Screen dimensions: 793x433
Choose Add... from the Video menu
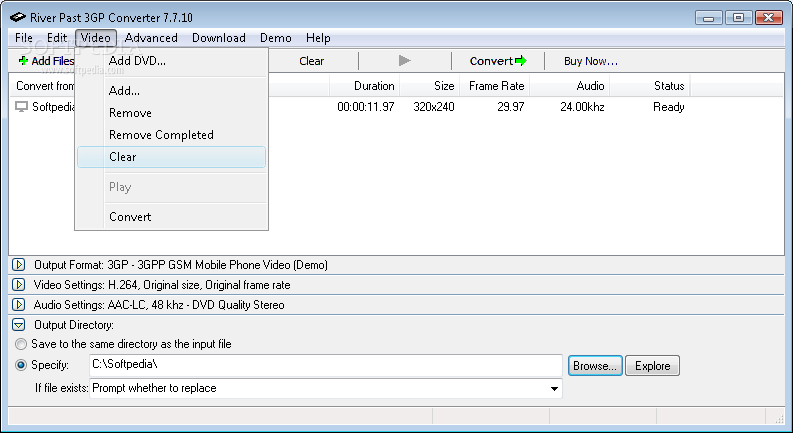point(171,91)
